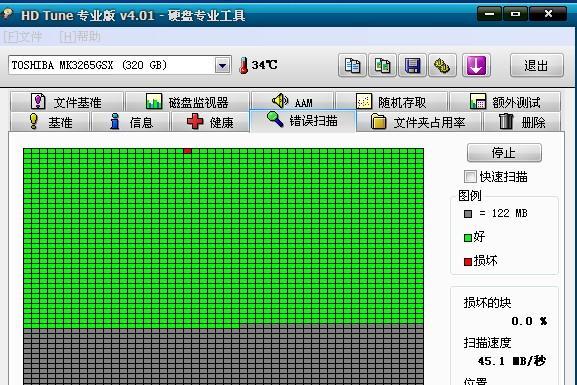Click the 停止 button
This screenshot has height=385, width=577.
(x=504, y=153)
